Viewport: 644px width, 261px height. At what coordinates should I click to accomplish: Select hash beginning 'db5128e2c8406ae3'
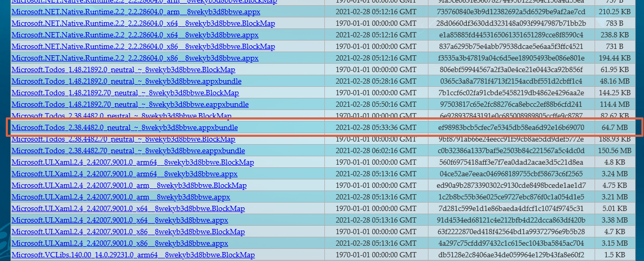tap(510, 255)
